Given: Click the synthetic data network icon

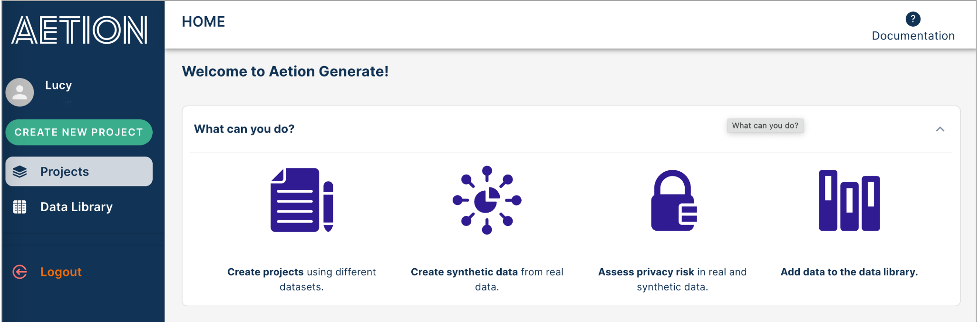Looking at the screenshot, I should (x=486, y=200).
